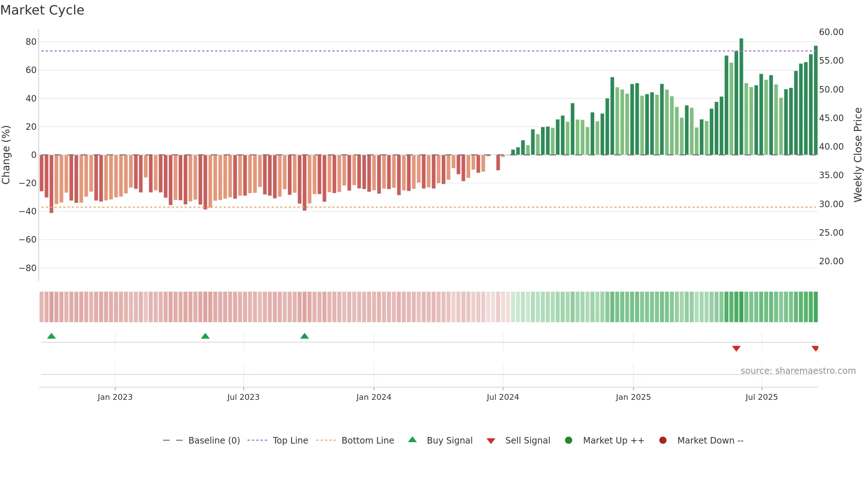This screenshot has height=488, width=868.
Task: Click the 60.00 price tick on right axis
Action: (831, 32)
